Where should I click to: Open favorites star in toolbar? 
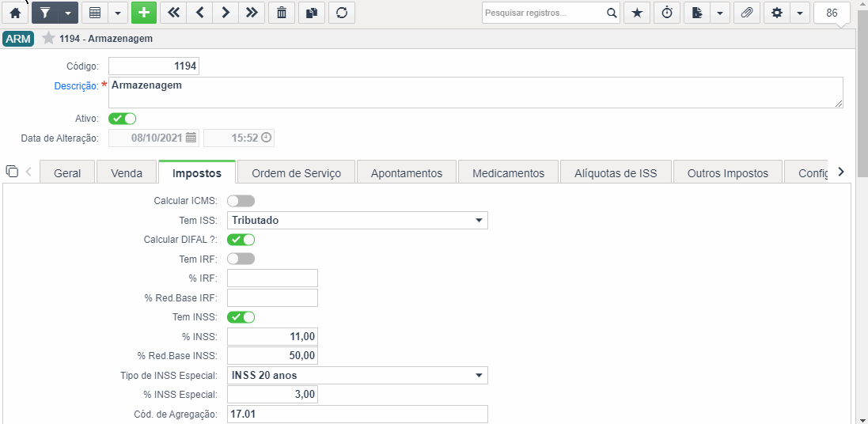[637, 13]
